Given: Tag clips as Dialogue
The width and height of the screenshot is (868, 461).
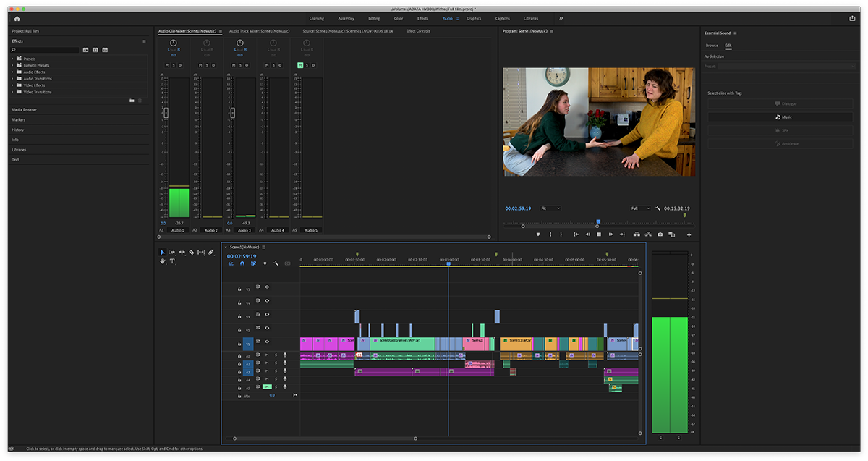Looking at the screenshot, I should pyautogui.click(x=780, y=103).
